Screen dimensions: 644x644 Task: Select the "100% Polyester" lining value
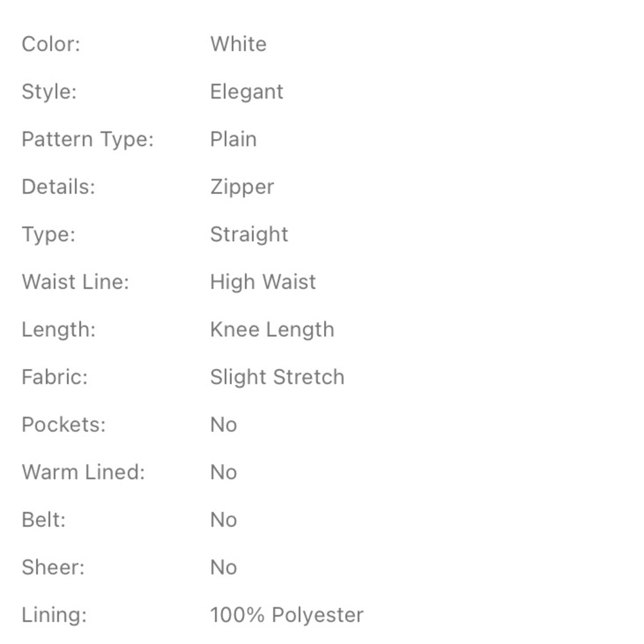tap(287, 615)
